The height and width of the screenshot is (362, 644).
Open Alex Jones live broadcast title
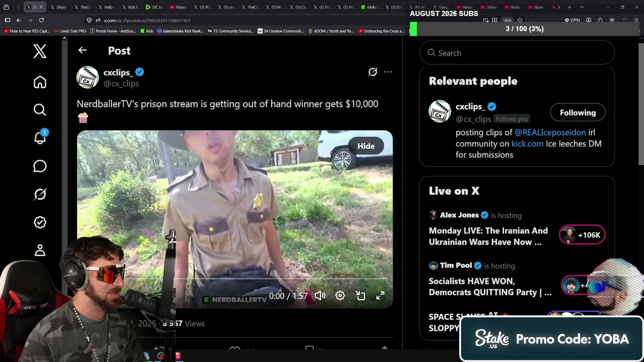(488, 236)
